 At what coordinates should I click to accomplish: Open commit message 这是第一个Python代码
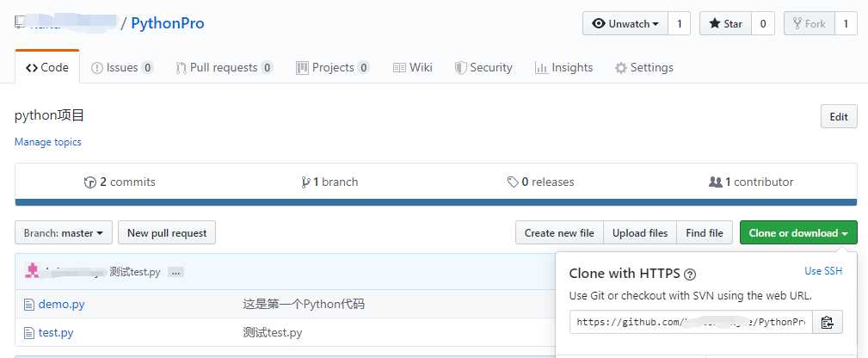[x=304, y=305]
